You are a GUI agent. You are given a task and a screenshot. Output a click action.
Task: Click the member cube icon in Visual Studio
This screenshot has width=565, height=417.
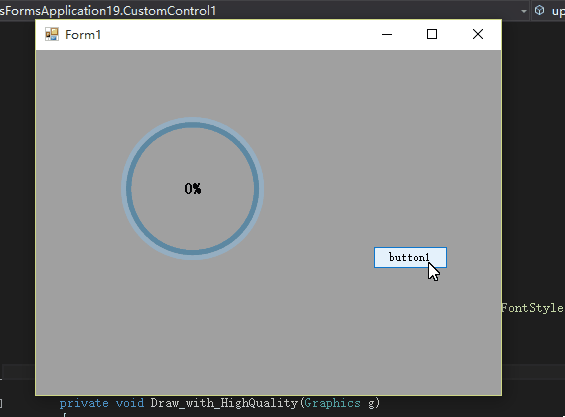[539, 10]
